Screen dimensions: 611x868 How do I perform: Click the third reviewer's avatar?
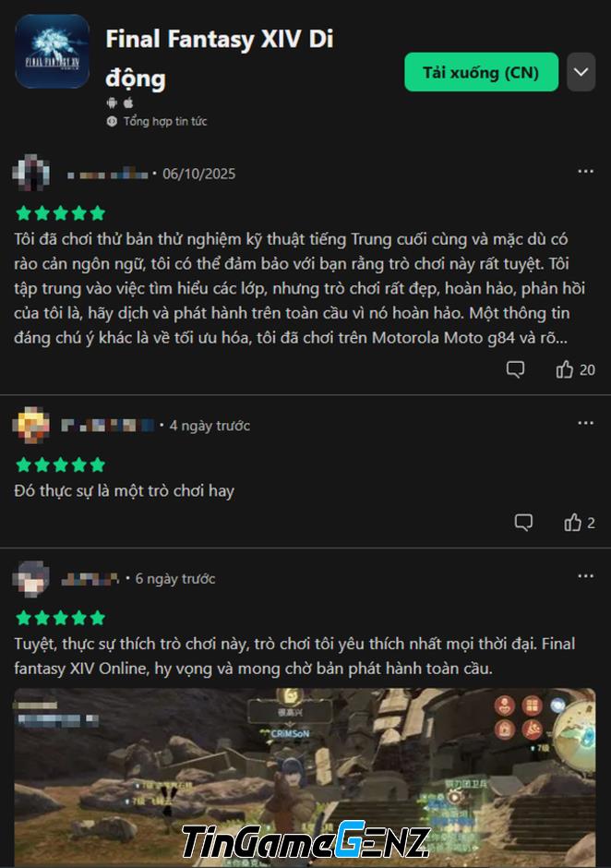click(x=31, y=578)
